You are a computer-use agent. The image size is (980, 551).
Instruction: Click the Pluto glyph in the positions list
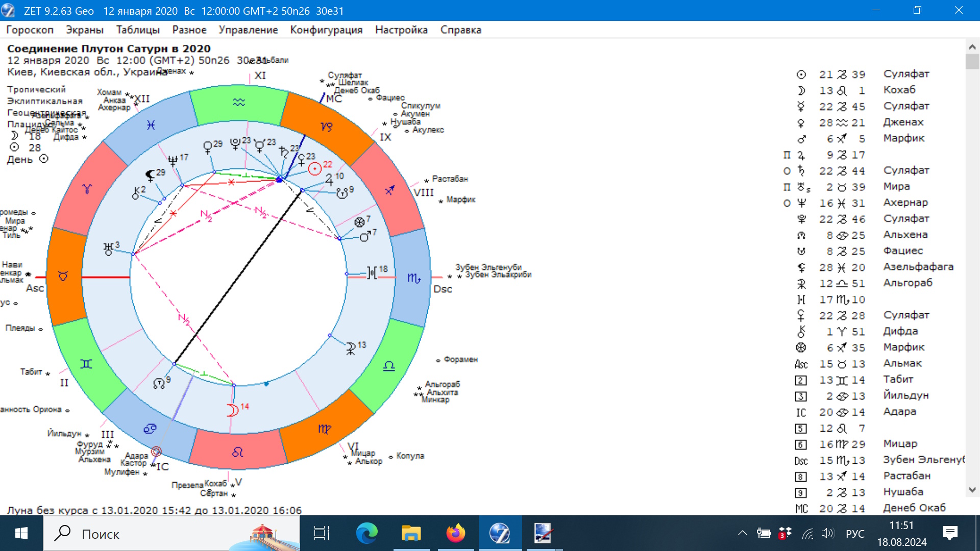pyautogui.click(x=801, y=219)
